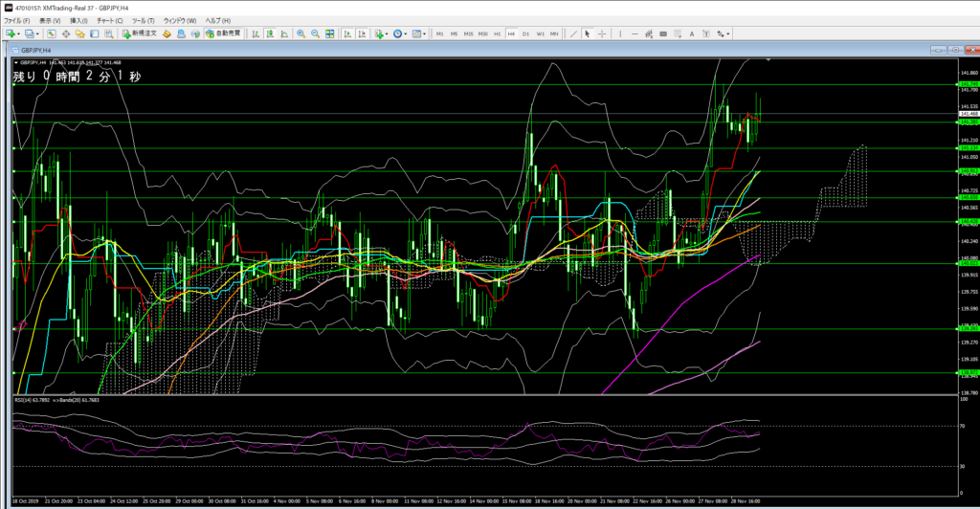Select the rectangle drawing tool

663,33
